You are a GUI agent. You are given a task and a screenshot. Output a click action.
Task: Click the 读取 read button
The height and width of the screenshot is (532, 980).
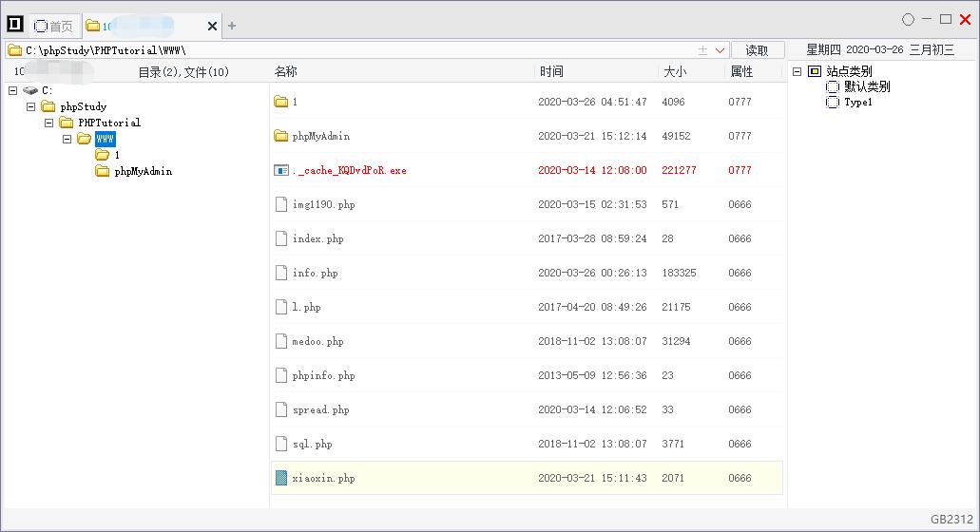click(x=757, y=50)
